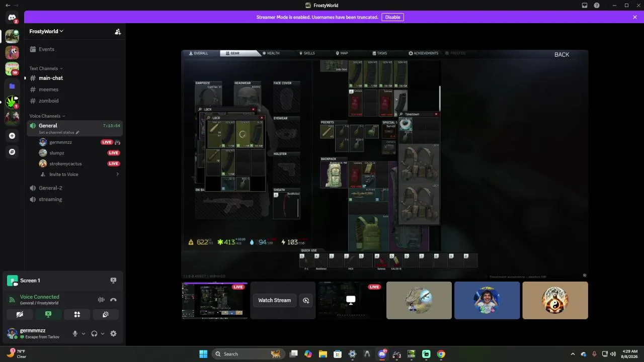Go back with the title bar arrow

8,6
